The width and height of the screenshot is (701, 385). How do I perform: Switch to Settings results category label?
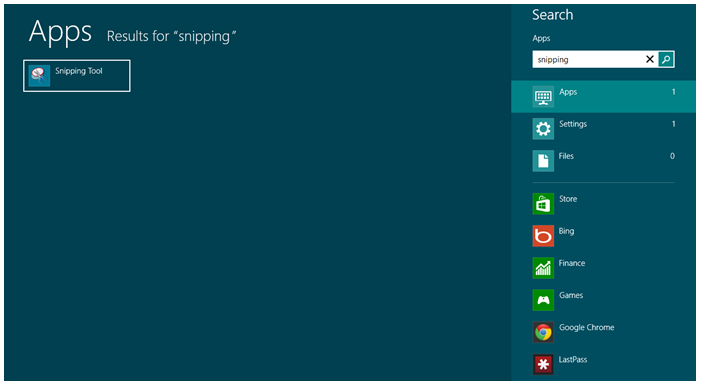click(573, 124)
